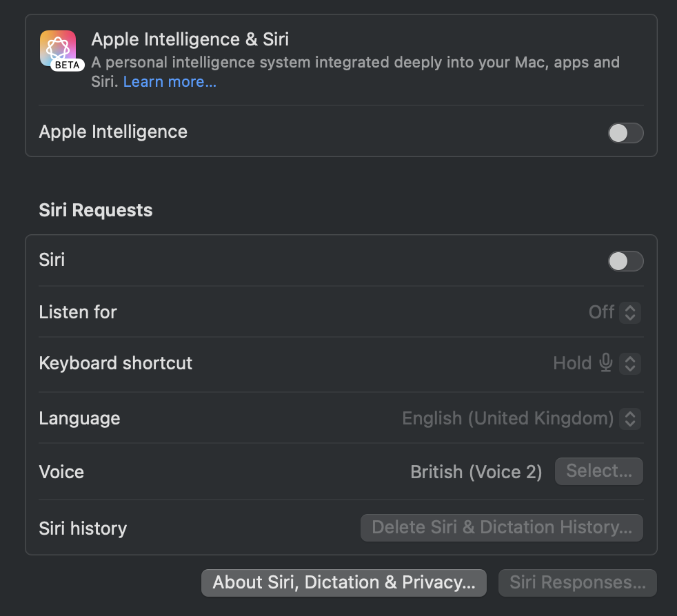Click the microphone icon beside Hold
677x616 pixels.
(x=606, y=362)
